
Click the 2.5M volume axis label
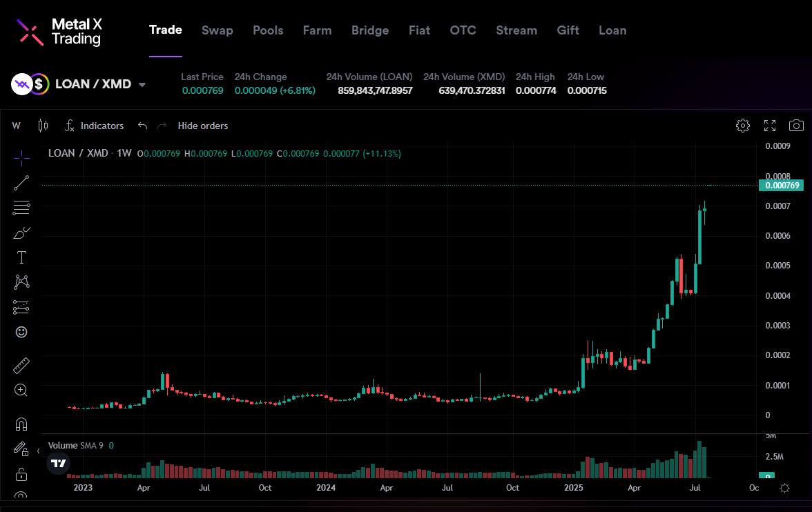[774, 457]
